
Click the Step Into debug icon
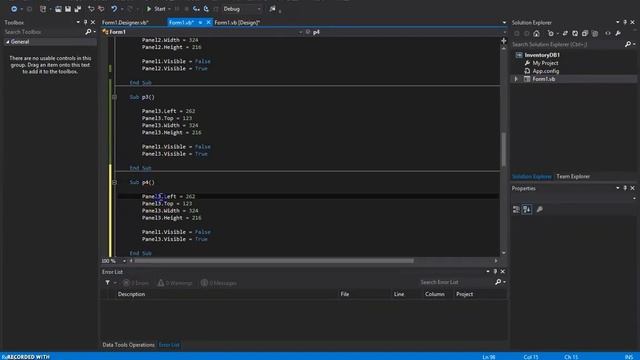[196, 9]
